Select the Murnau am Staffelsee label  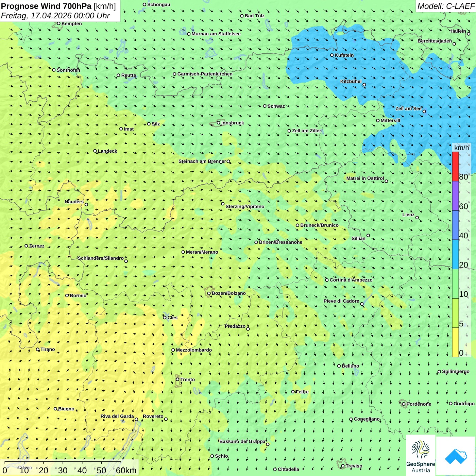(x=216, y=34)
